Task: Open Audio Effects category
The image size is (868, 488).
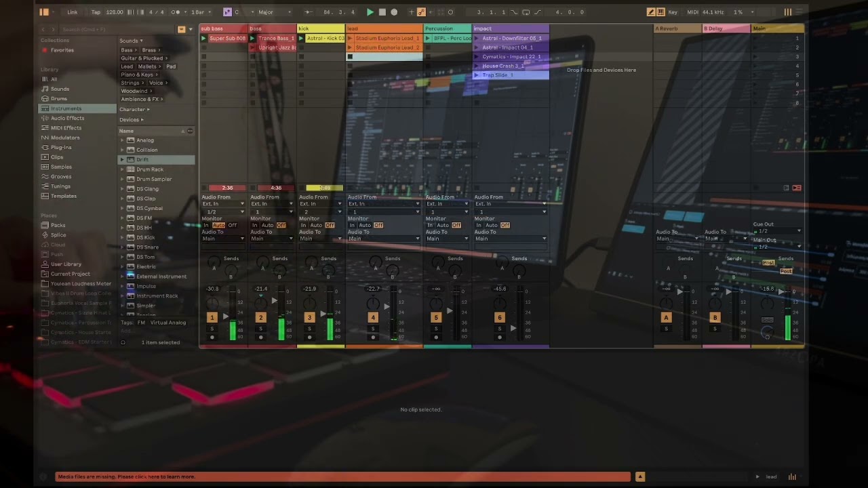Action: coord(67,118)
